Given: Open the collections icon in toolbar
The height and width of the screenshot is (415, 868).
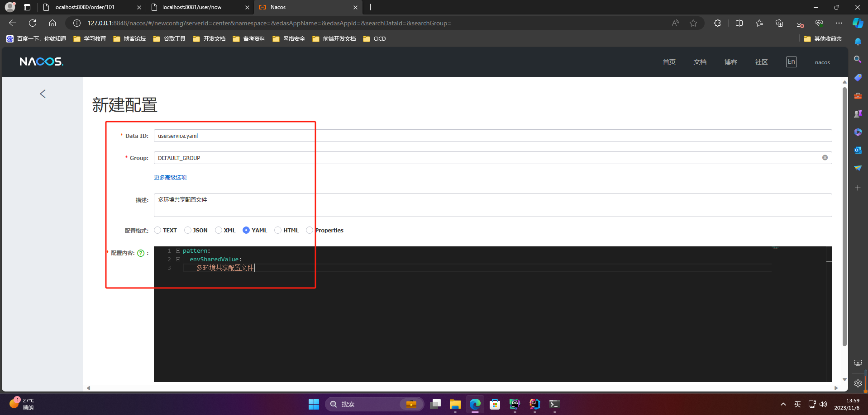Looking at the screenshot, I should pos(779,23).
